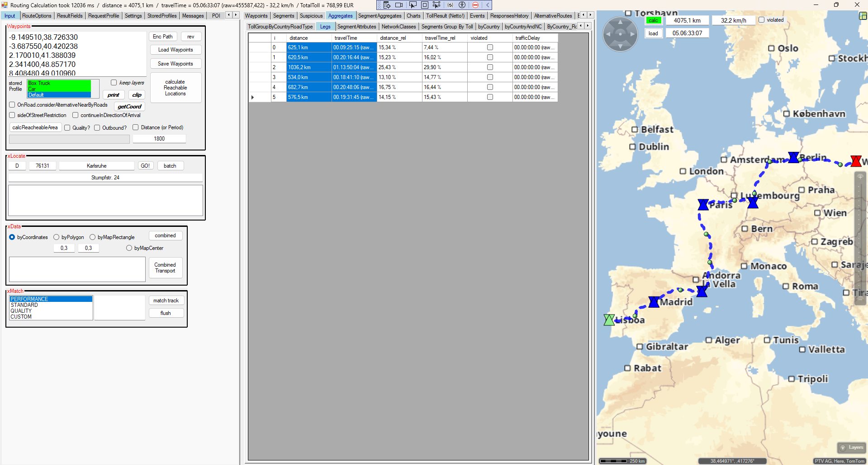Click the blue waypoint marker at Madrid
Screen dimensions: 868x465
coord(654,302)
